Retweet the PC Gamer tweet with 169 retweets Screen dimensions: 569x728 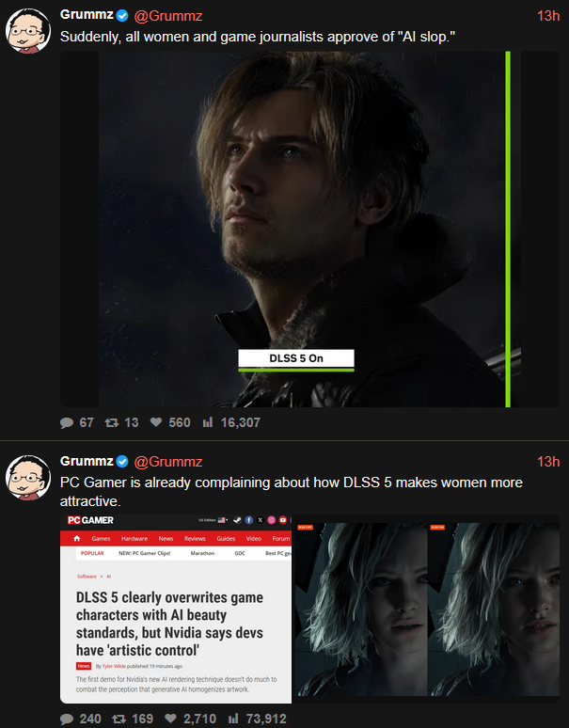point(133,719)
